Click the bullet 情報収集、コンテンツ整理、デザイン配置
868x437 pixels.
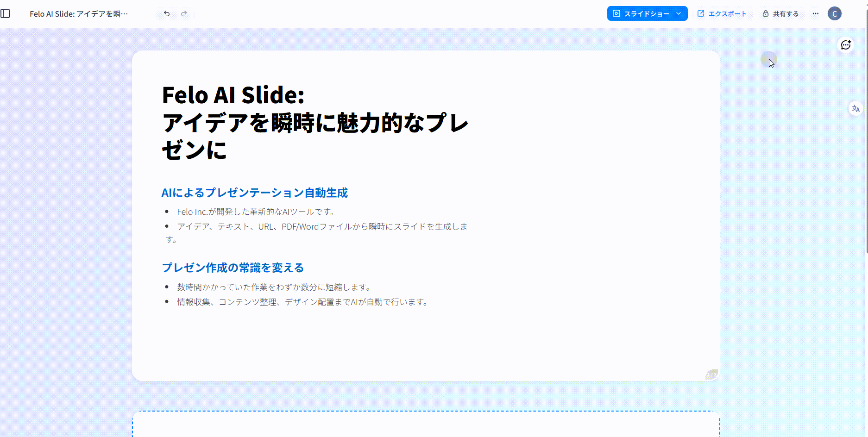coord(303,302)
